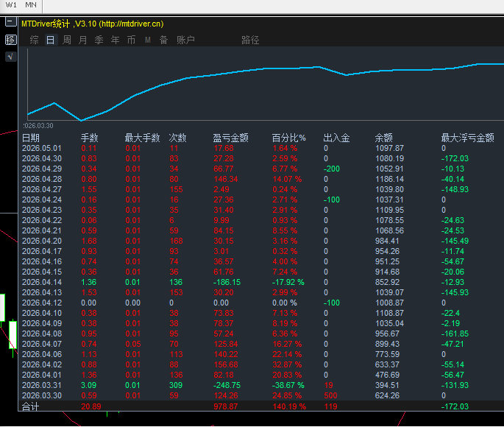Click total profit 978.87 in totals row
The image size is (504, 427).
point(225,406)
